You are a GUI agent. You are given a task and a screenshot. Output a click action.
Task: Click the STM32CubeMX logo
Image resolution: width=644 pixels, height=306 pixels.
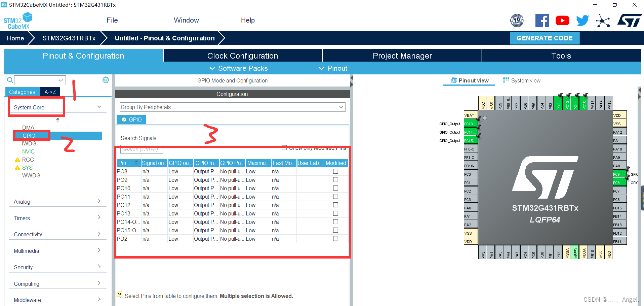(18, 21)
